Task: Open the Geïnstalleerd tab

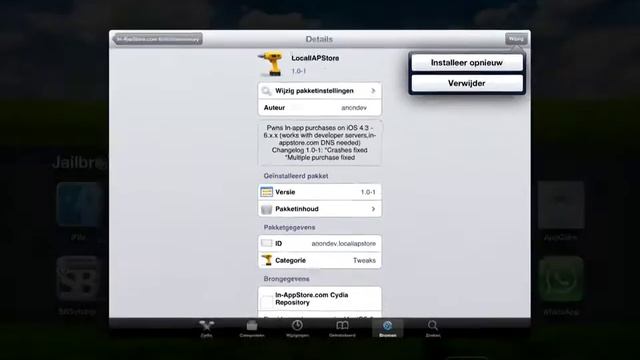Action: [342, 329]
